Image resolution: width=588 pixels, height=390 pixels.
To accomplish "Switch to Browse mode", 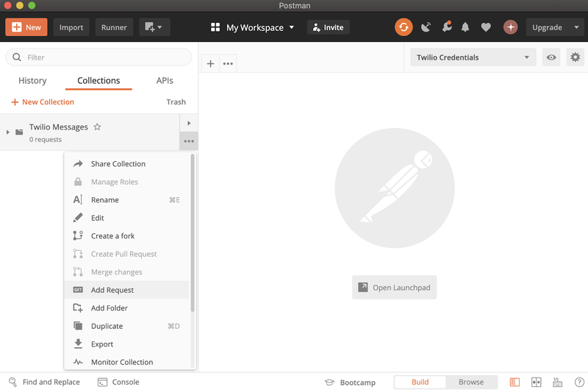I will 471,382.
